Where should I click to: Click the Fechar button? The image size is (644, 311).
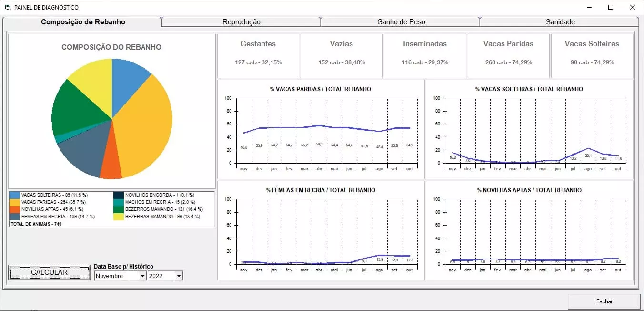[x=604, y=301]
